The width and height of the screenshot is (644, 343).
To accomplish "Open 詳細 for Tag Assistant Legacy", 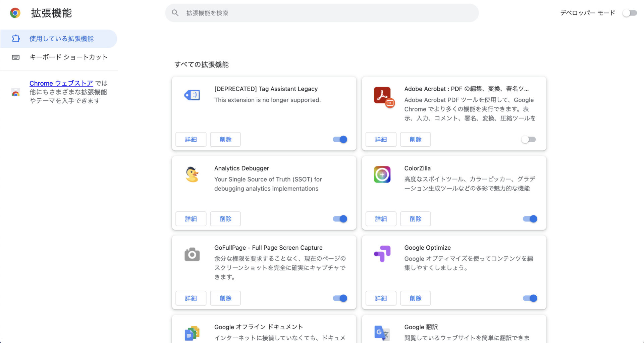I will point(191,139).
